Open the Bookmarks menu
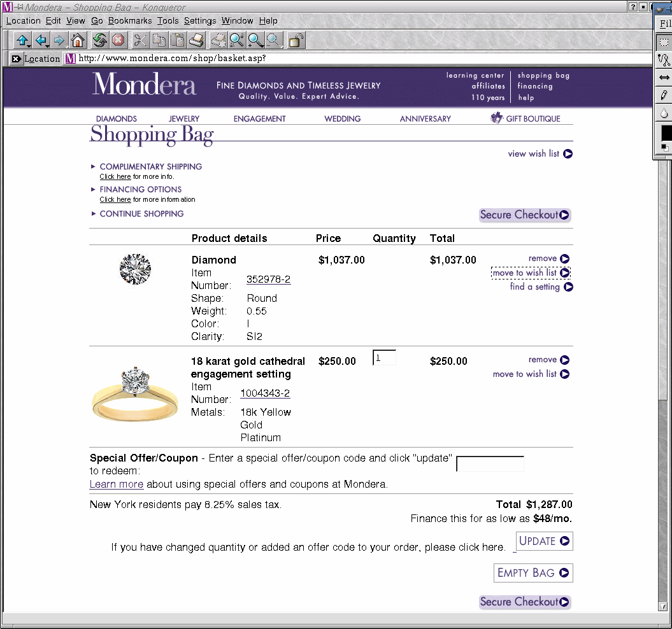 [130, 20]
